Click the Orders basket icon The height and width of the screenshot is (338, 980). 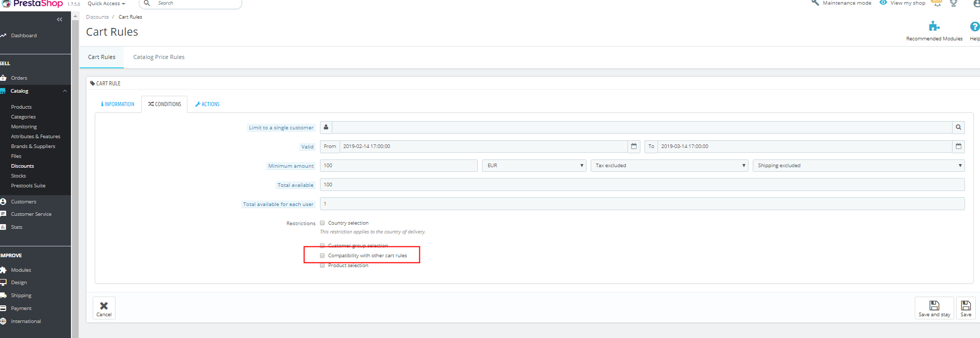(x=3, y=78)
